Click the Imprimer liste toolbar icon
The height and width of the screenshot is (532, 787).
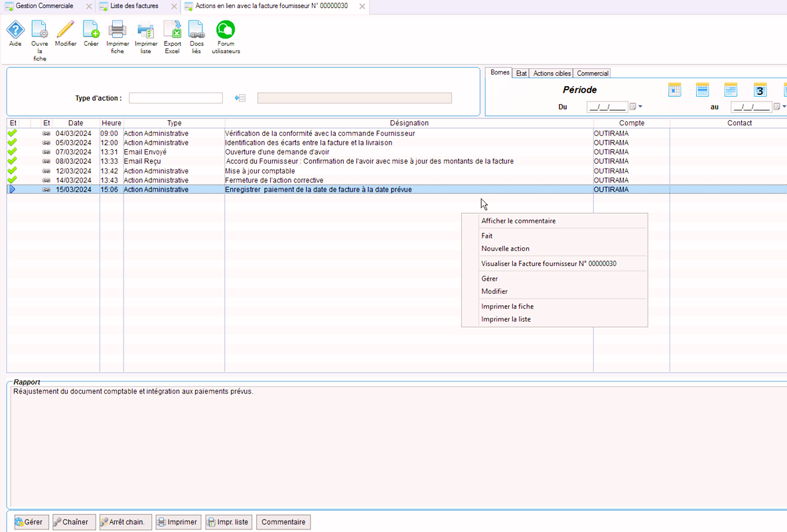tap(146, 30)
